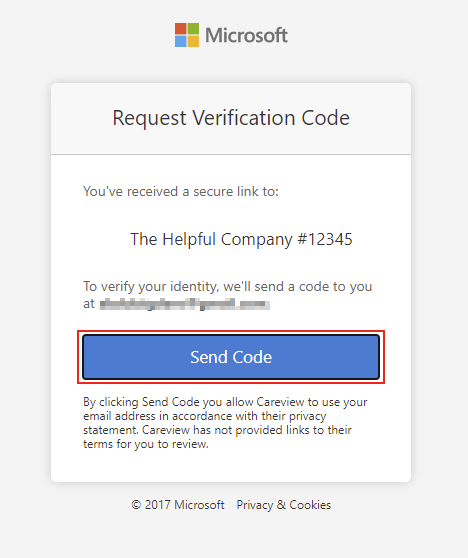Click the green square in Microsoft logo

[x=193, y=29]
